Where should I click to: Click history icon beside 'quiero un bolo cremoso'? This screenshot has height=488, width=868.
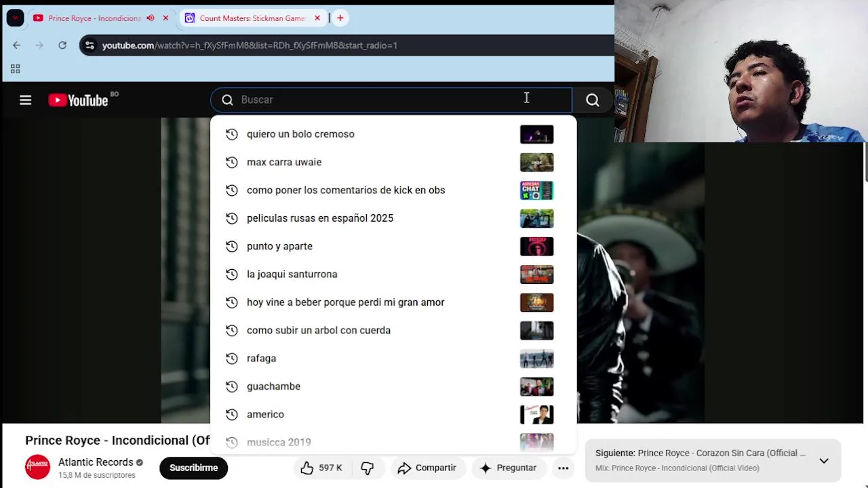coord(232,134)
